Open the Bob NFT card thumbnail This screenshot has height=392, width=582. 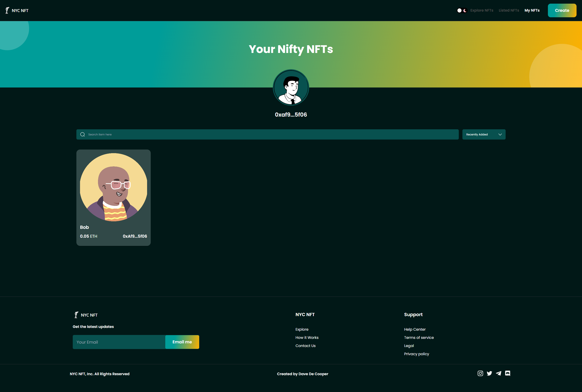click(x=113, y=187)
